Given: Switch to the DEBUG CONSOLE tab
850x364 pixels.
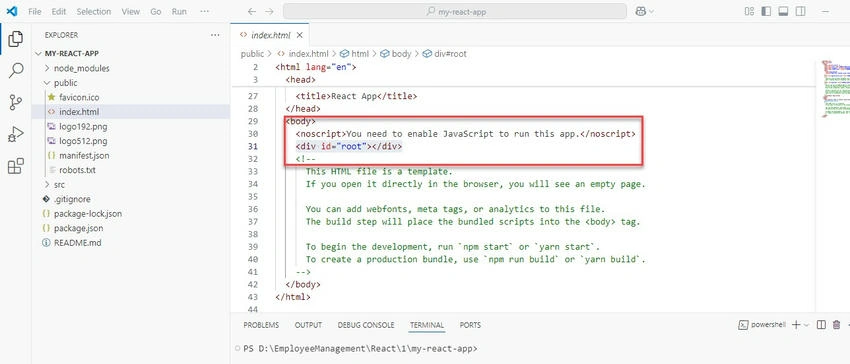Looking at the screenshot, I should (x=366, y=325).
